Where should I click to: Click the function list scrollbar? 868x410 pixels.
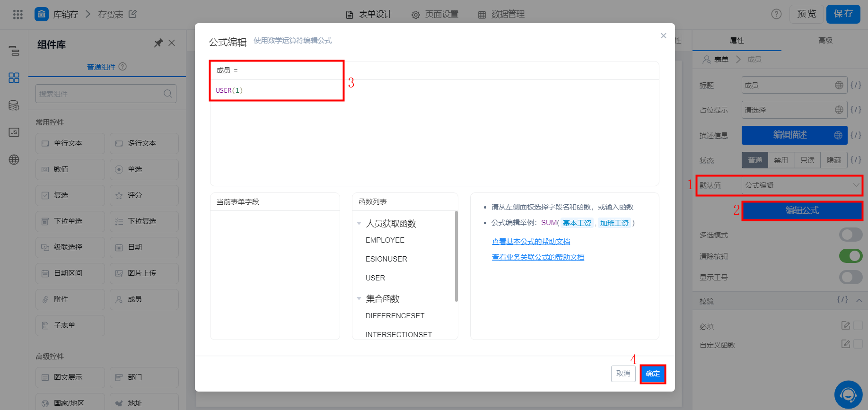[x=456, y=256]
